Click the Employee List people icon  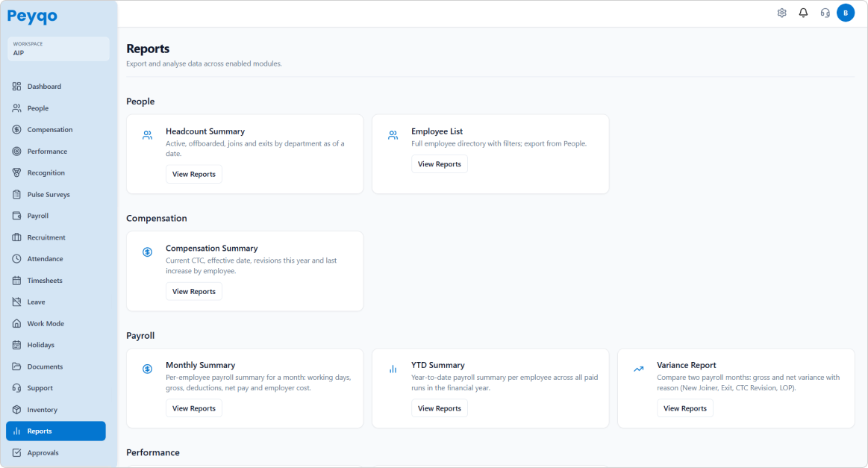(x=393, y=135)
